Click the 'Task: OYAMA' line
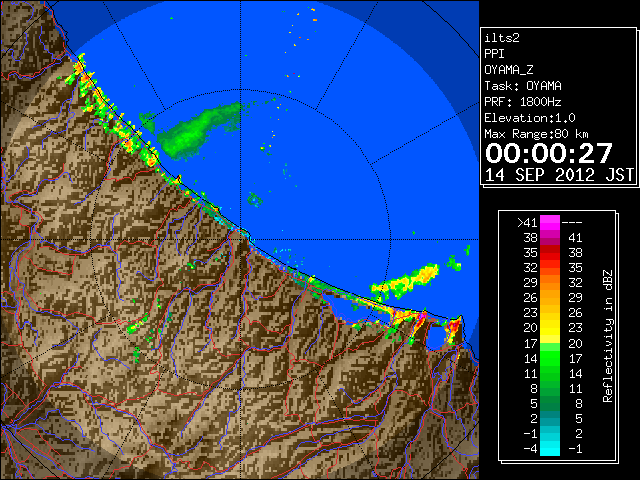This screenshot has width=640, height=480. tap(523, 86)
